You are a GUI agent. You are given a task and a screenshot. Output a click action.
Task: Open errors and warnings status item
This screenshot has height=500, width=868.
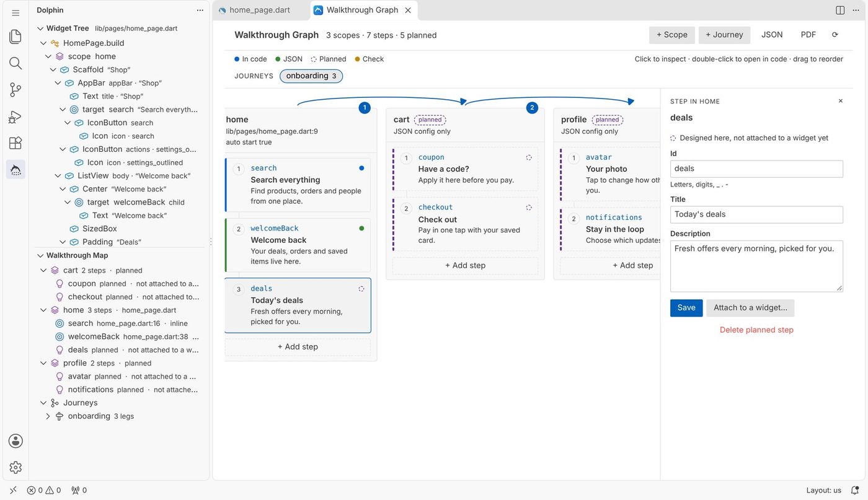point(44,490)
